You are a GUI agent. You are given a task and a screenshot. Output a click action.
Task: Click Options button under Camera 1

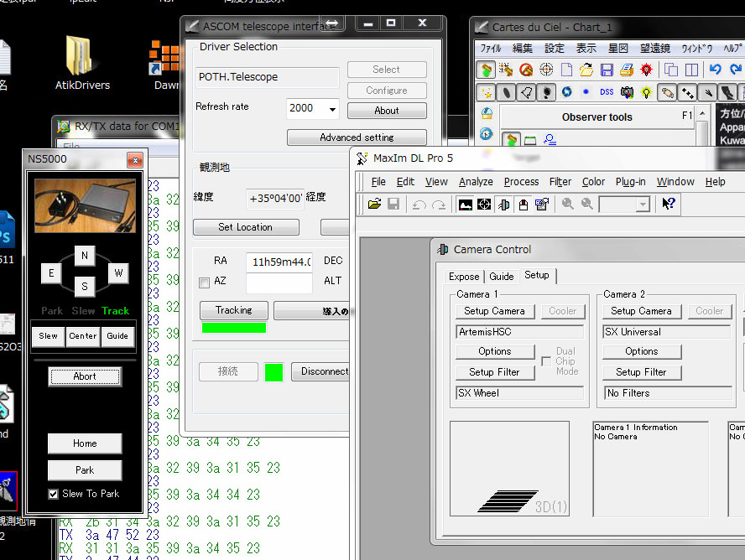click(x=495, y=351)
